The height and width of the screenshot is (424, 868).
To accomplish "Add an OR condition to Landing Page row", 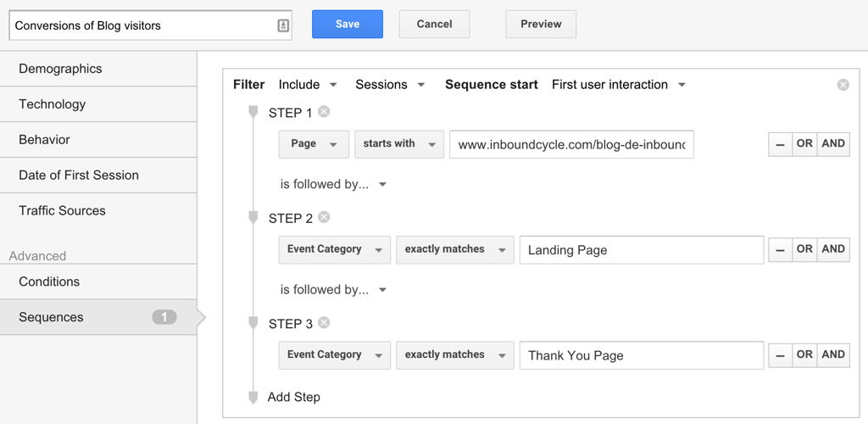I will click(x=804, y=249).
